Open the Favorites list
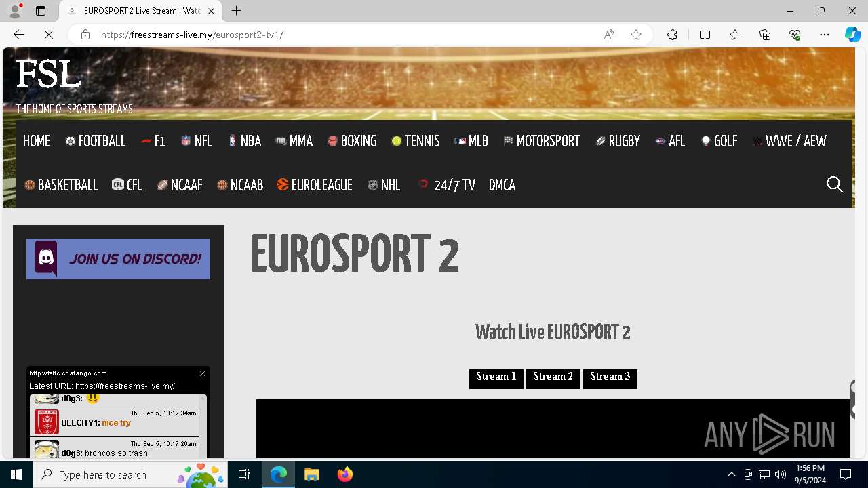Image resolution: width=868 pixels, height=488 pixels. (735, 35)
